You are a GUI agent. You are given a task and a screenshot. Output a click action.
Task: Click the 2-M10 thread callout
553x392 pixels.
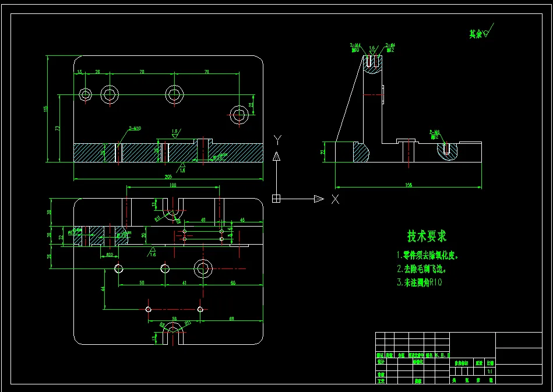pyautogui.click(x=135, y=128)
